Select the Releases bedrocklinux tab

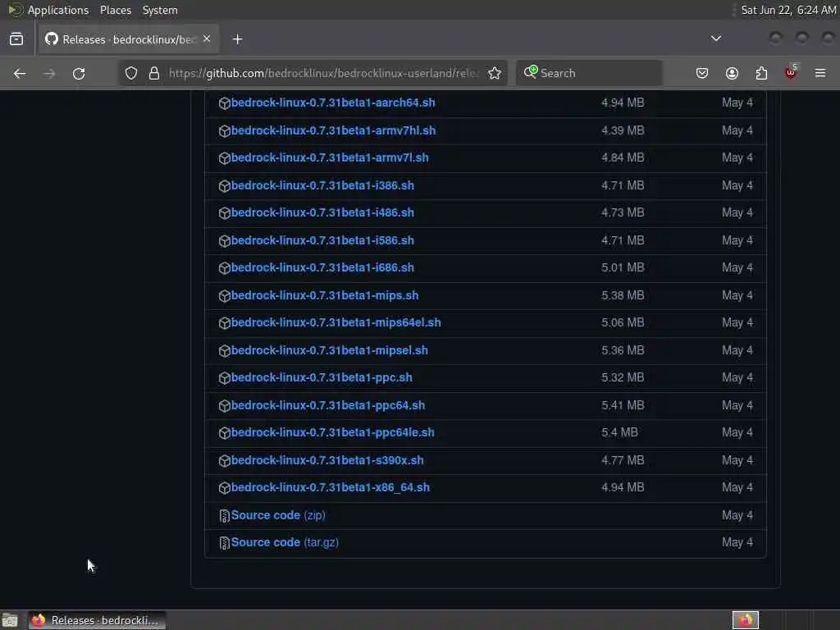(129, 39)
